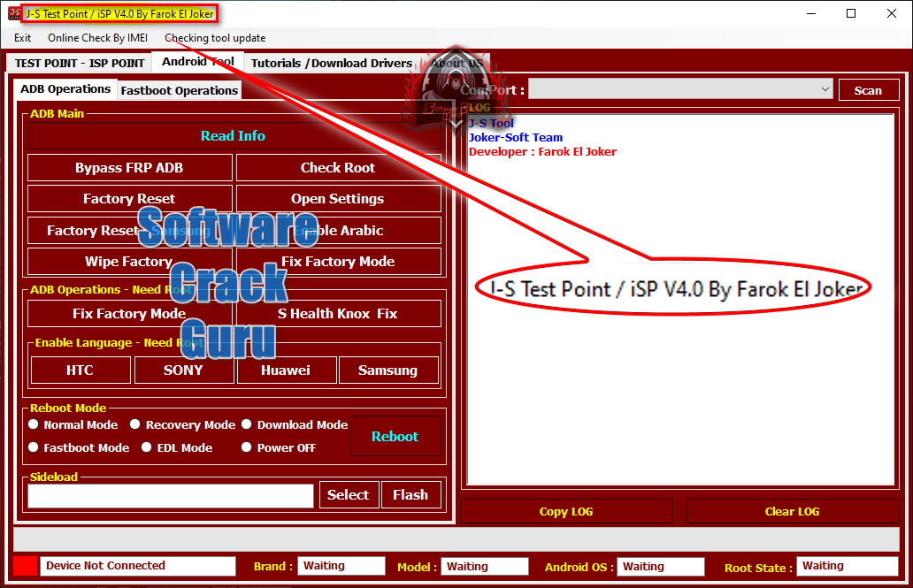
Task: Click the Factory Reset button
Action: (x=129, y=199)
